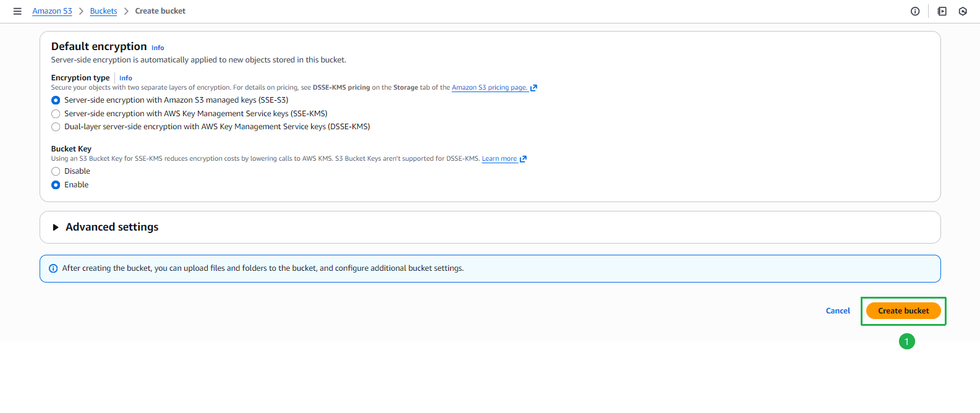
Task: Click external link icon beside Amazon S3 pricing page
Action: [534, 88]
